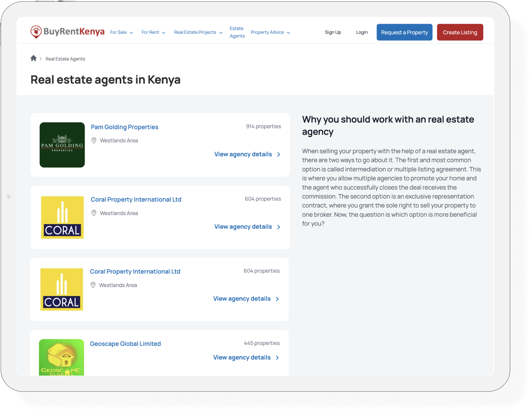The image size is (532, 413).
Task: Click the arrow beside Pam Golding's View agency details
Action: 278,154
